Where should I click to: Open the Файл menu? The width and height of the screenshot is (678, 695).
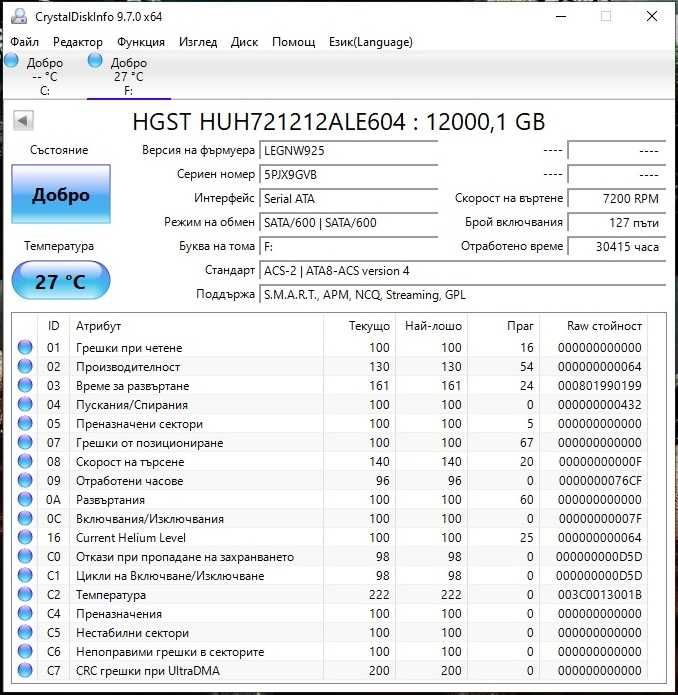click(x=24, y=42)
